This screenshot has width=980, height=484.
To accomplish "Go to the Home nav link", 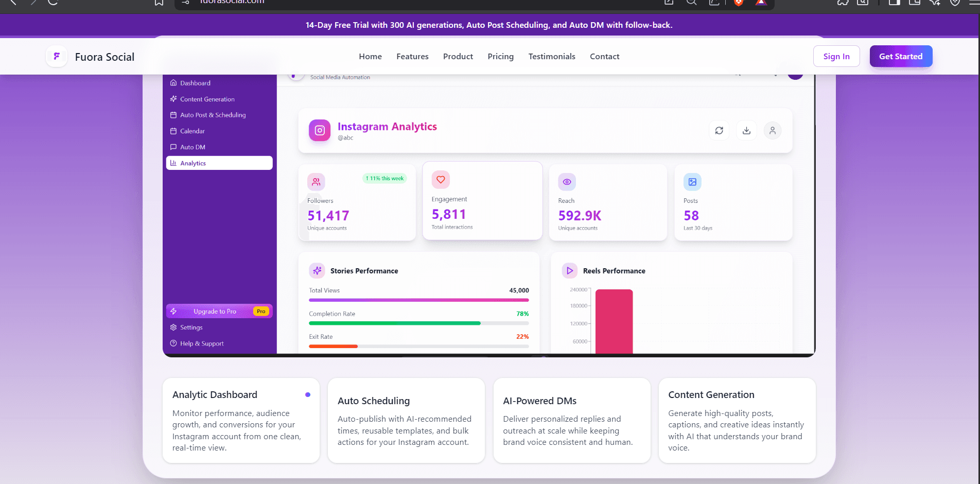I will point(370,57).
